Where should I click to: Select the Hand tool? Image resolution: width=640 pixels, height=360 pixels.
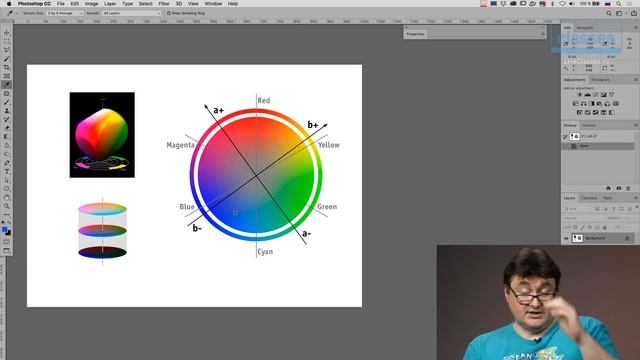click(7, 198)
